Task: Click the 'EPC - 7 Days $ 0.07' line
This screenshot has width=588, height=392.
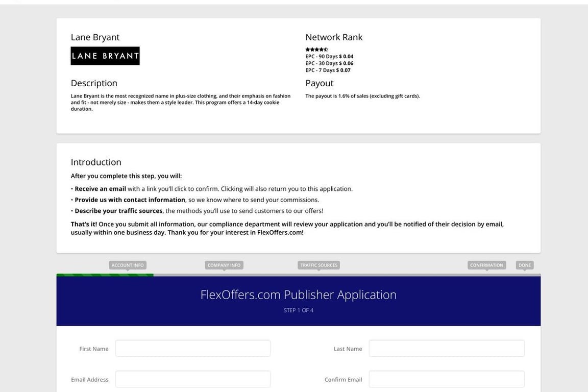Action: pyautogui.click(x=328, y=70)
